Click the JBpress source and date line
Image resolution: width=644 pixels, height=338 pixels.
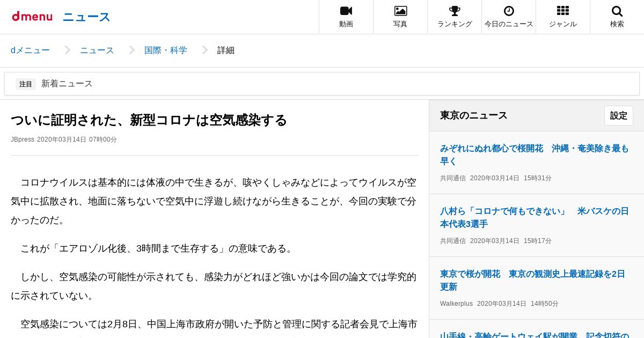click(64, 139)
